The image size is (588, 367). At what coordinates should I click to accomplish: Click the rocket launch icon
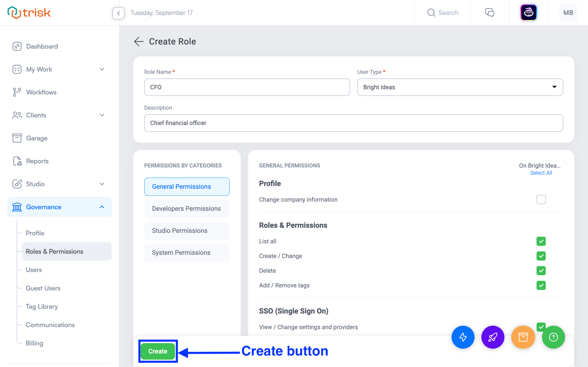pyautogui.click(x=492, y=337)
